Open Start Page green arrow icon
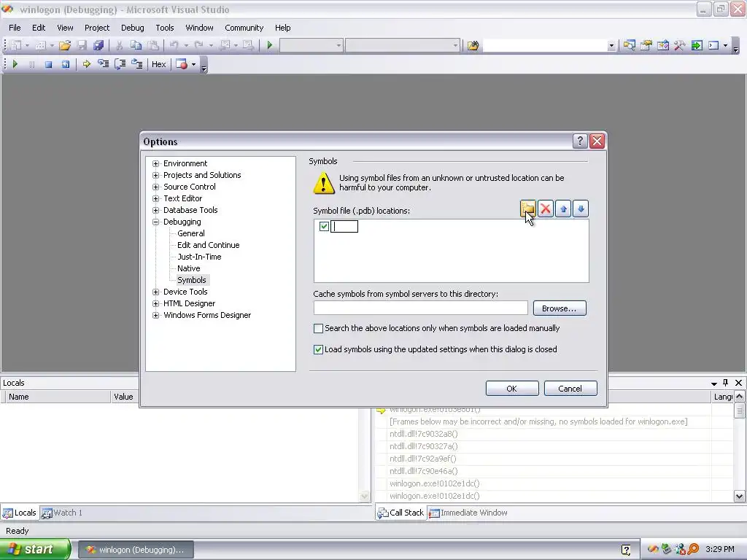The image size is (747, 560). (x=697, y=45)
